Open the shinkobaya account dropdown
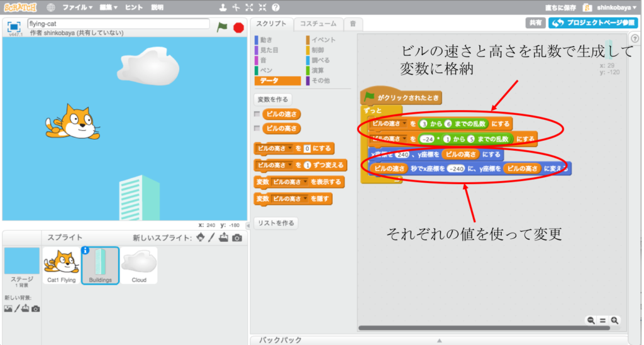This screenshot has height=345, width=644. pyautogui.click(x=616, y=8)
